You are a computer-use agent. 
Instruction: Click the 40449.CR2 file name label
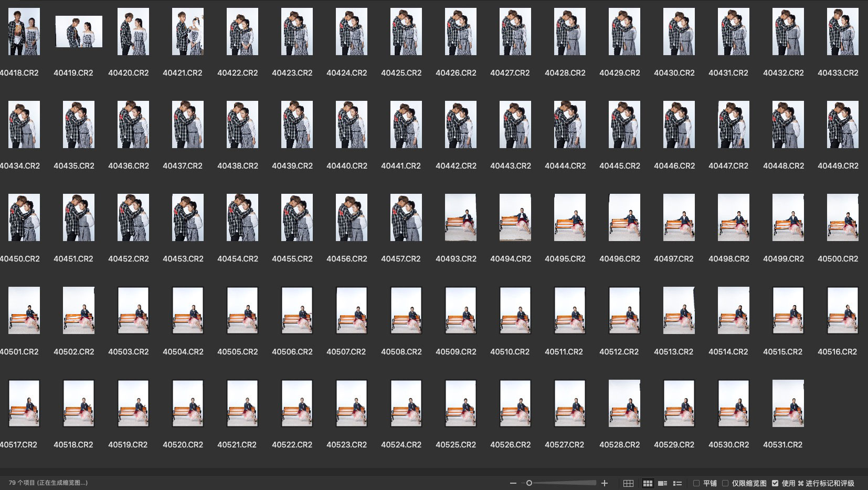(x=838, y=166)
